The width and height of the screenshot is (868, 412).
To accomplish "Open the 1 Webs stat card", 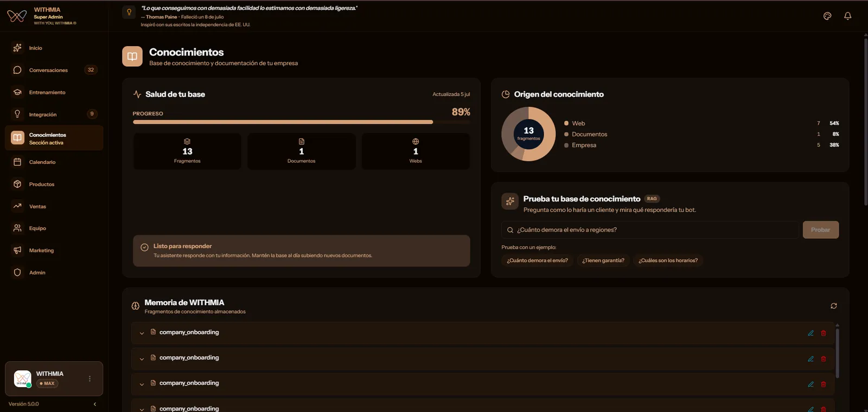I will pos(416,151).
